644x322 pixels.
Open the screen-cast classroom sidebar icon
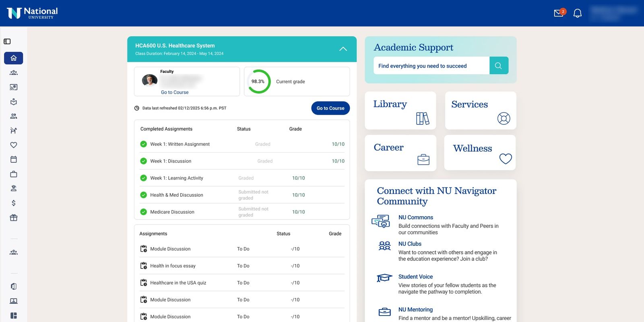click(14, 87)
